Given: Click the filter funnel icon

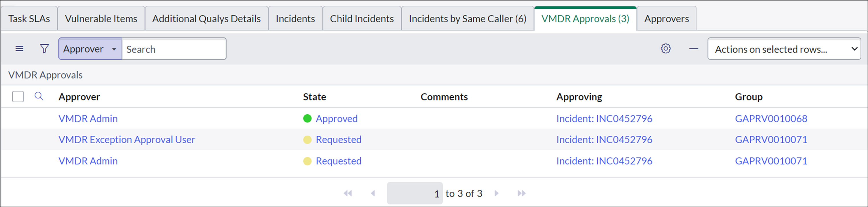Looking at the screenshot, I should [x=44, y=49].
